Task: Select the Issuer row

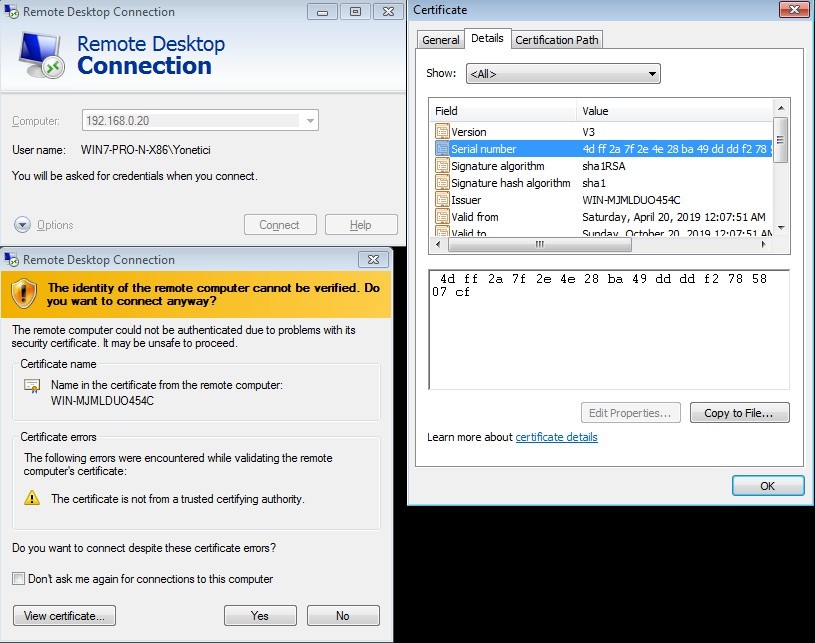Action: pyautogui.click(x=603, y=200)
